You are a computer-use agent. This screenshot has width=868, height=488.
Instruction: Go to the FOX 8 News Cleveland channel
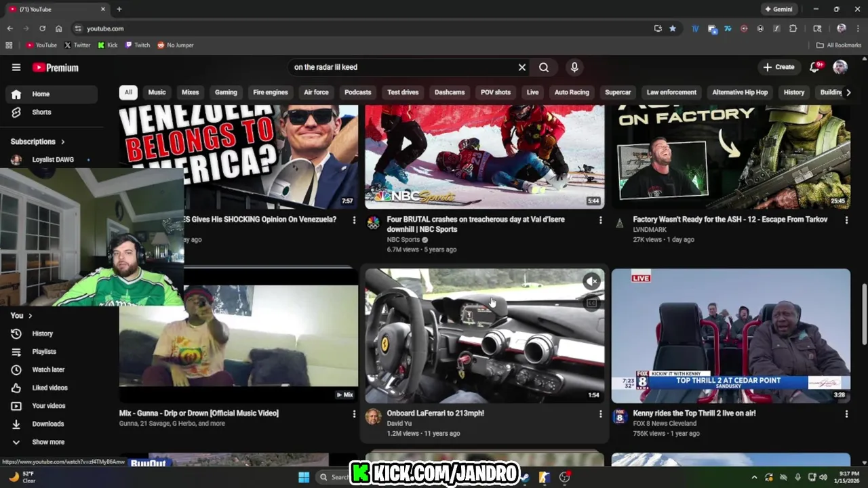(665, 424)
